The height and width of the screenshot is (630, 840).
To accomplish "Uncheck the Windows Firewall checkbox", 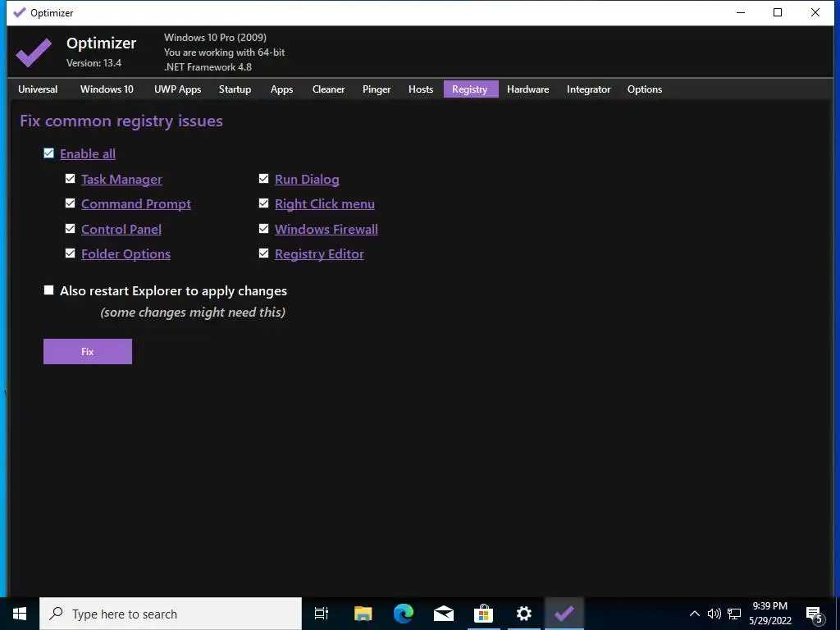I will coord(263,229).
